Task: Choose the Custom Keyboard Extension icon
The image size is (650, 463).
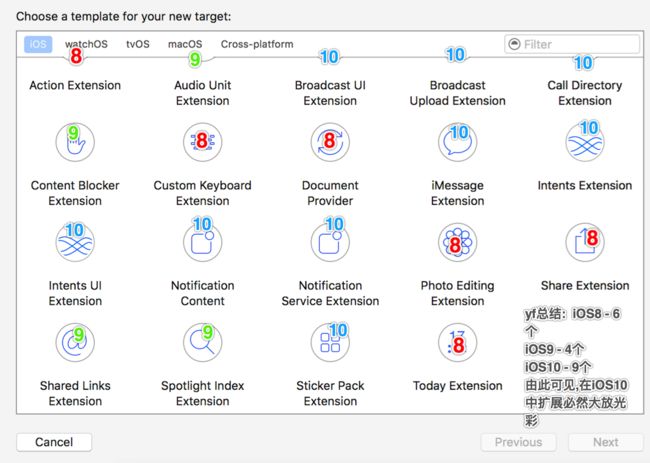Action: [203, 142]
